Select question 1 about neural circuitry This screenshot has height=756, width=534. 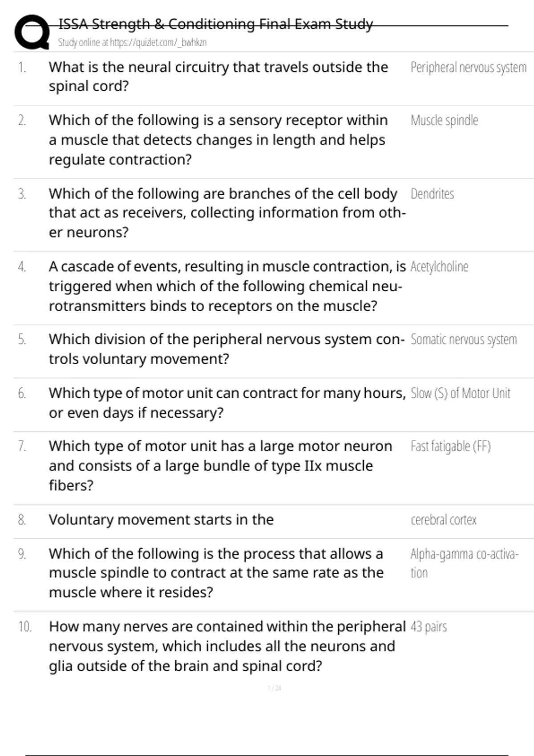tap(218, 76)
